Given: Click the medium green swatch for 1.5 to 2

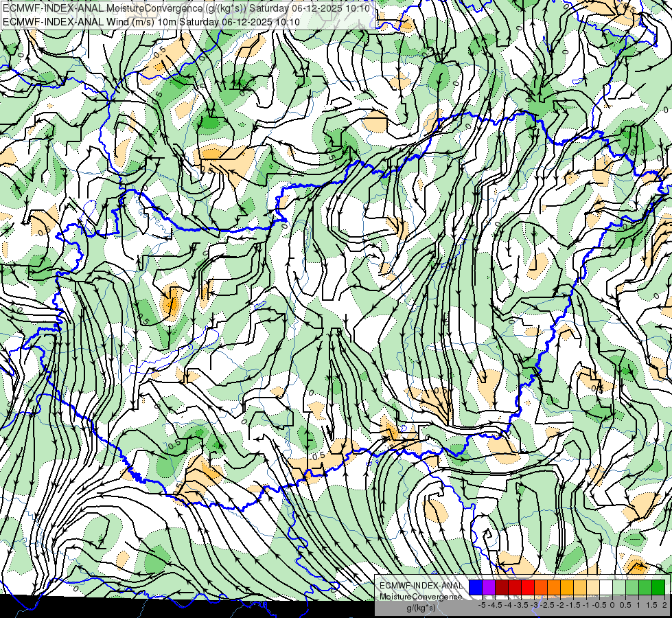Looking at the screenshot, I should [645, 588].
